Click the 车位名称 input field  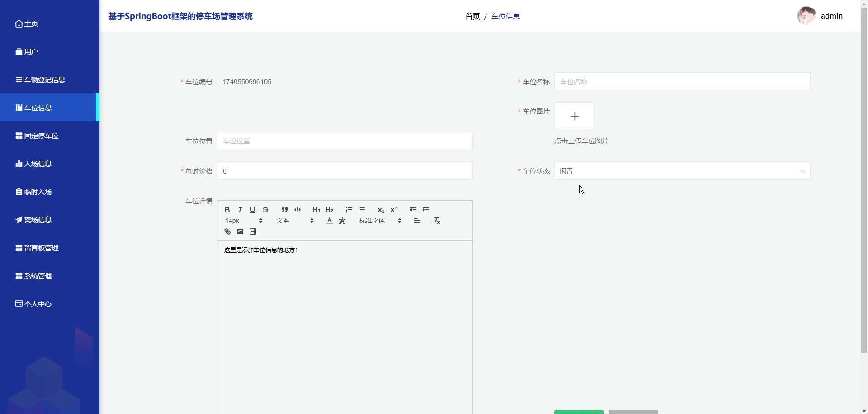[682, 82]
